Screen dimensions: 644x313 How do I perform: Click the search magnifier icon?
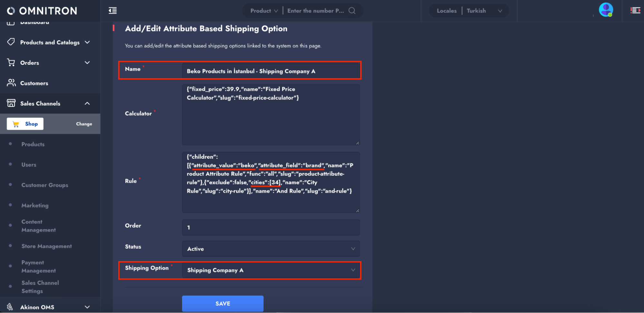[352, 11]
